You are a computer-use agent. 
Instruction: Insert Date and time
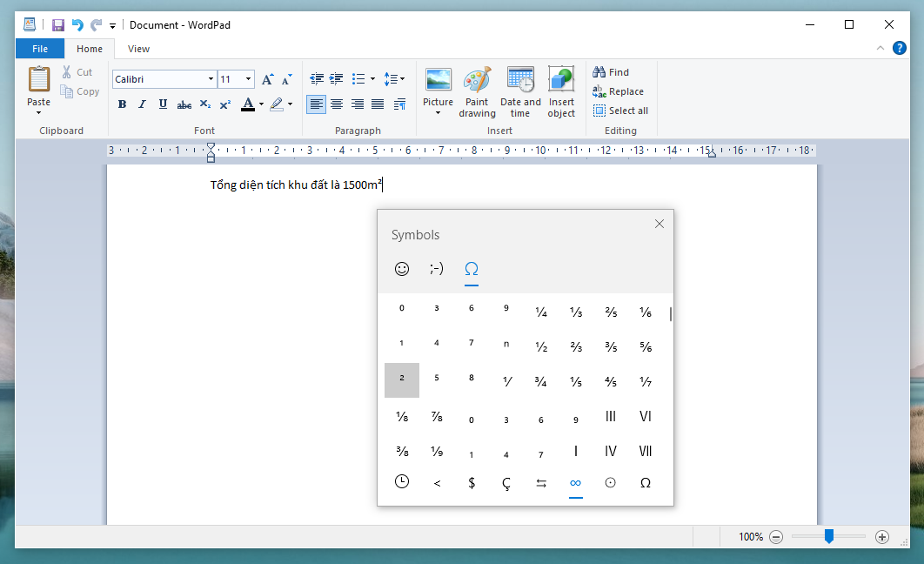click(x=520, y=80)
